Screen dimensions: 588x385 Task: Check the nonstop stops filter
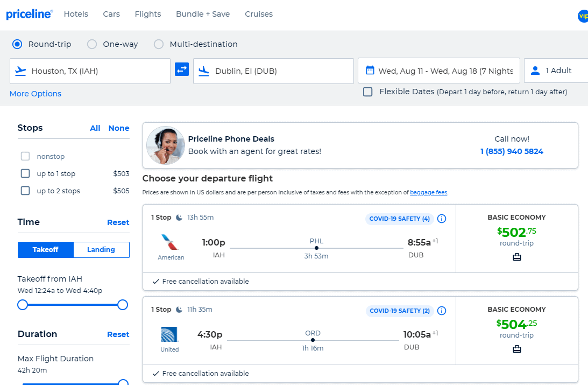click(x=25, y=156)
